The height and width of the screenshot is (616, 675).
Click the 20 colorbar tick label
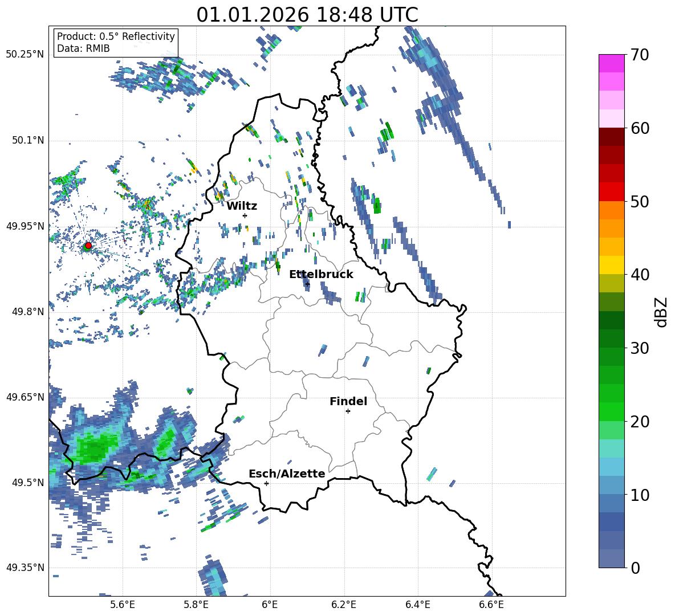640,422
